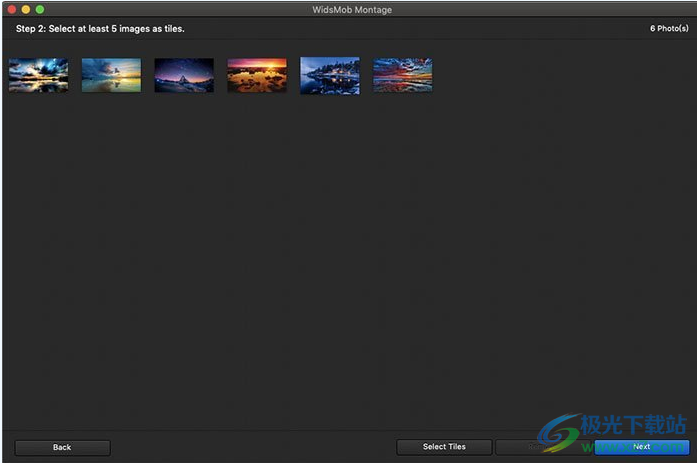Open the Select Tiles file picker
Viewport: 697px width, 463px height.
[x=444, y=447]
